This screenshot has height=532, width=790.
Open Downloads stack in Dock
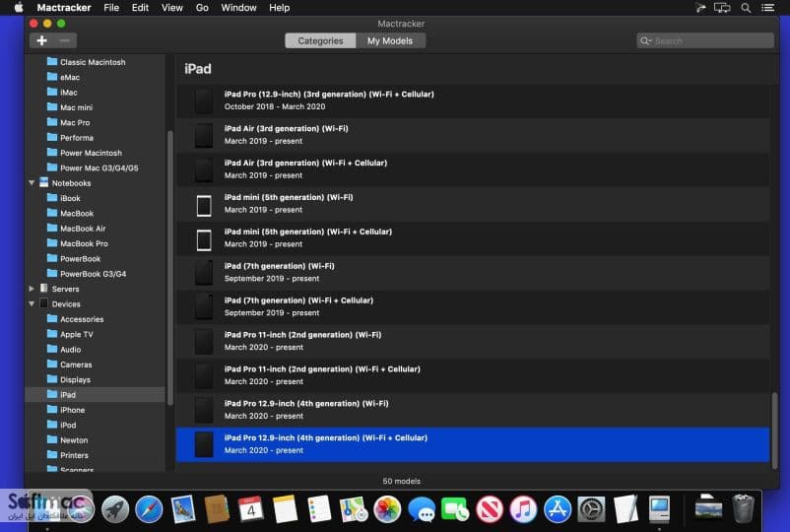[708, 507]
